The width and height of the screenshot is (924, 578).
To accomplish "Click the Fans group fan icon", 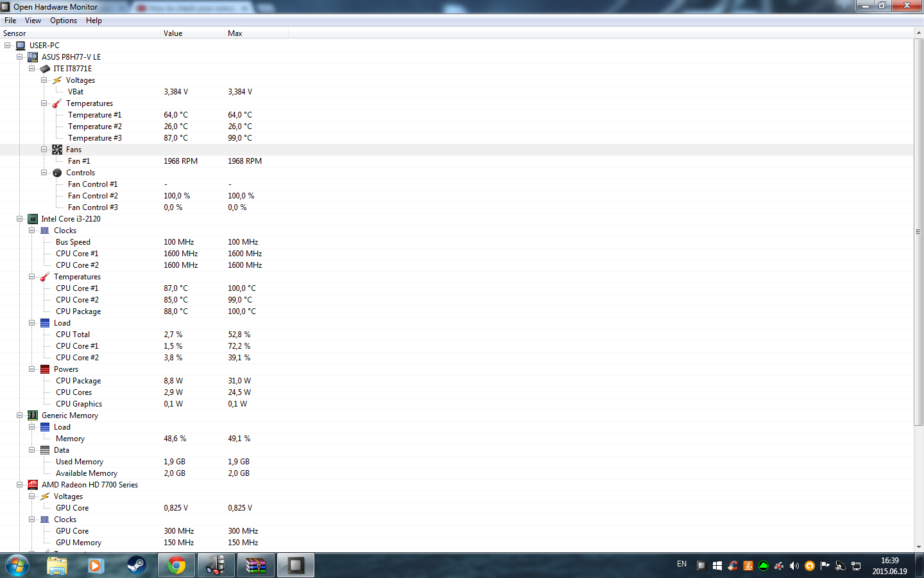I will pos(57,150).
